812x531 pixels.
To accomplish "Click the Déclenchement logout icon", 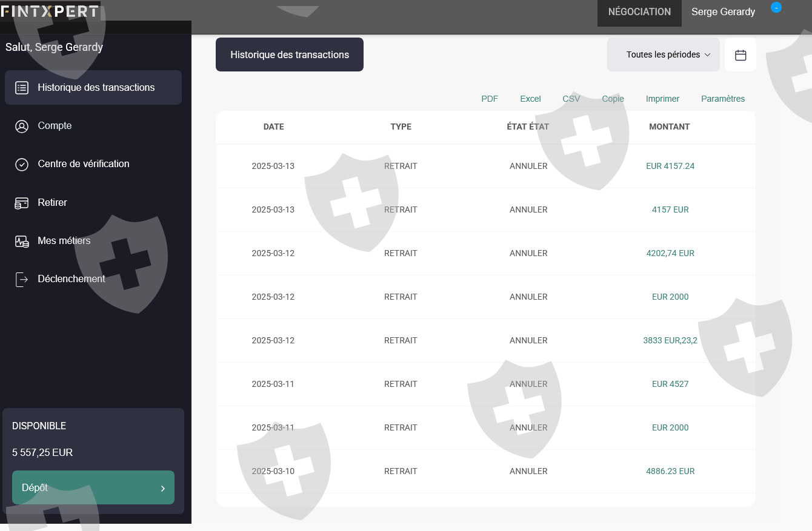I will point(22,279).
